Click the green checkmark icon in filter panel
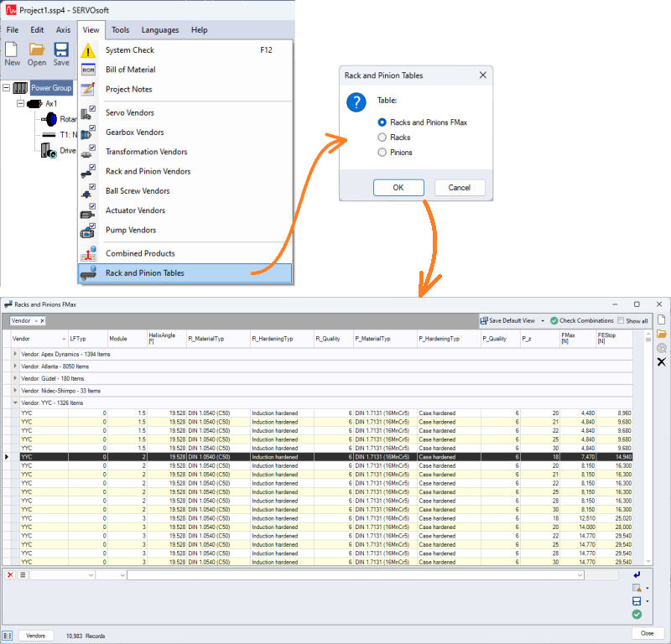 [x=637, y=615]
